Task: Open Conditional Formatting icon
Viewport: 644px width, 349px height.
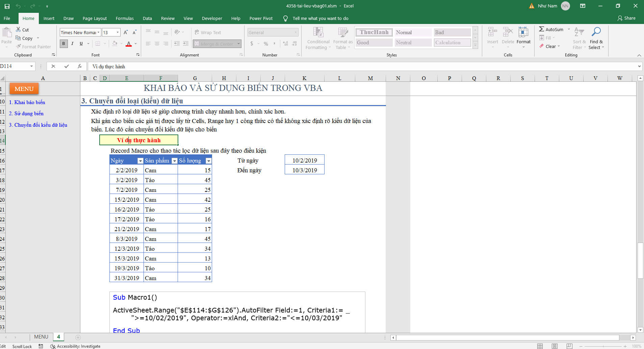Action: 318,32
